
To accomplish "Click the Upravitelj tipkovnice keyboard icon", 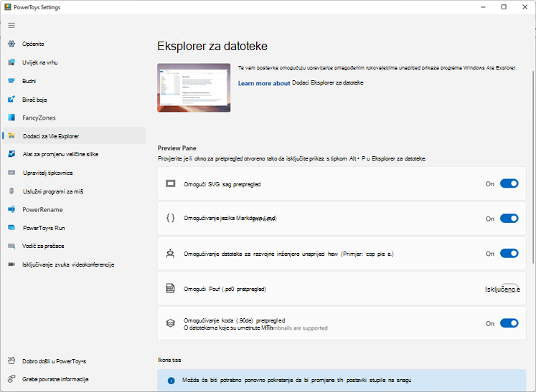I will (11, 173).
